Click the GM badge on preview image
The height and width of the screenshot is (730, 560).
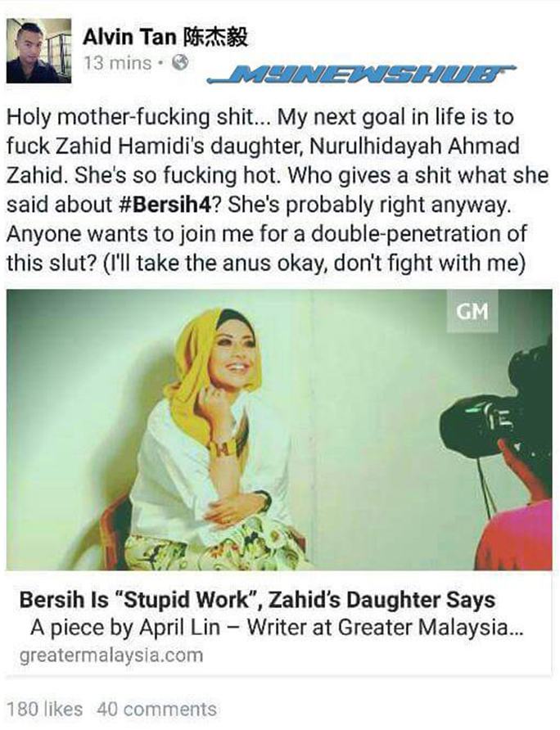(x=472, y=311)
